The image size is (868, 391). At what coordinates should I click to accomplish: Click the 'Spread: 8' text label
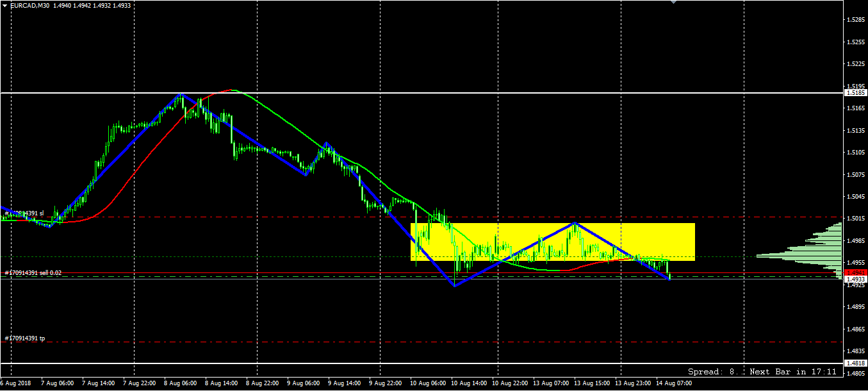[711, 372]
